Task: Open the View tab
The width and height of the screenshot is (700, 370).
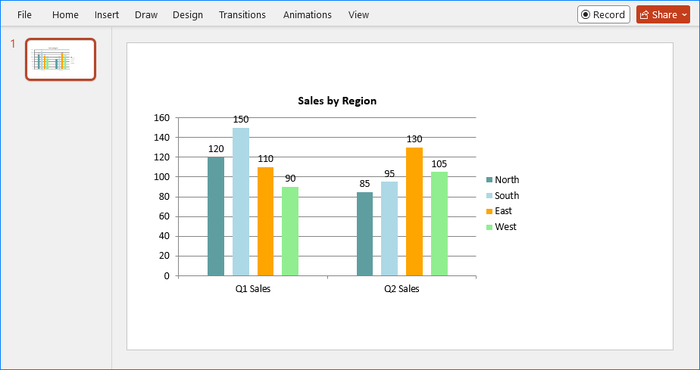Action: 358,15
